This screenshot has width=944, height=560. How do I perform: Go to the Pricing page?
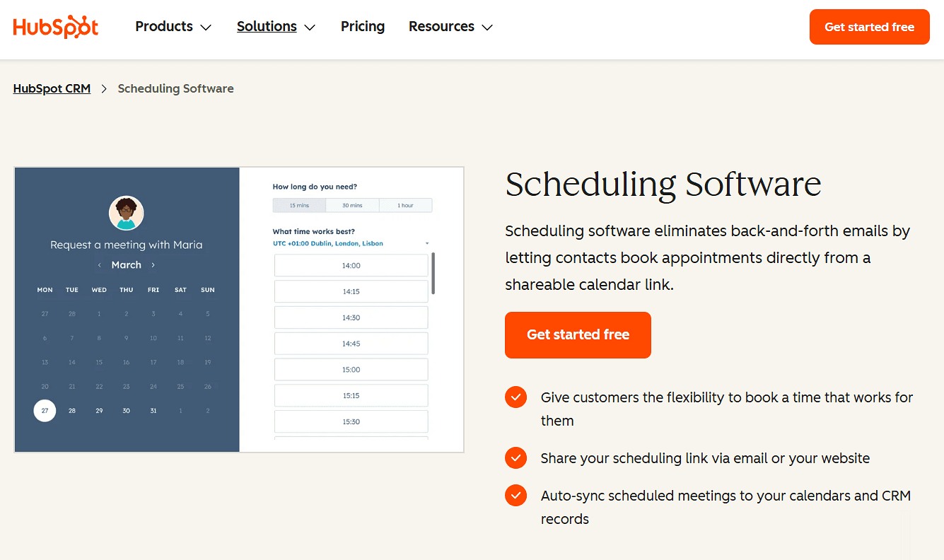click(x=363, y=27)
